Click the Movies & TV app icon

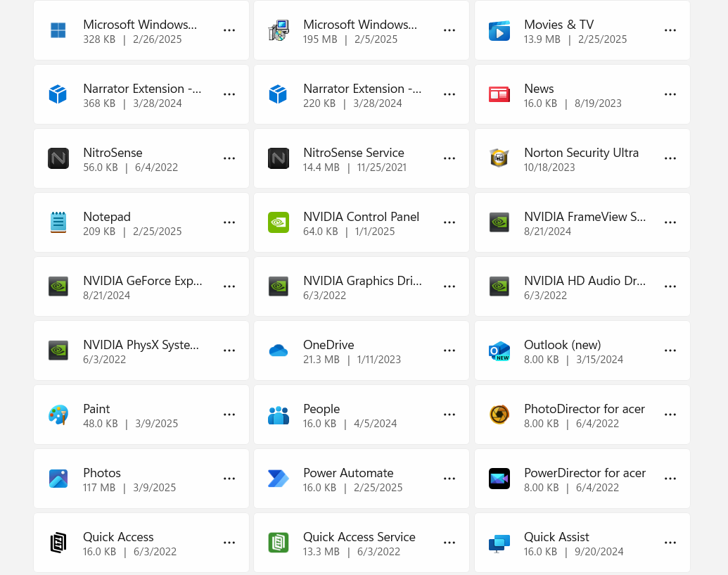click(499, 31)
